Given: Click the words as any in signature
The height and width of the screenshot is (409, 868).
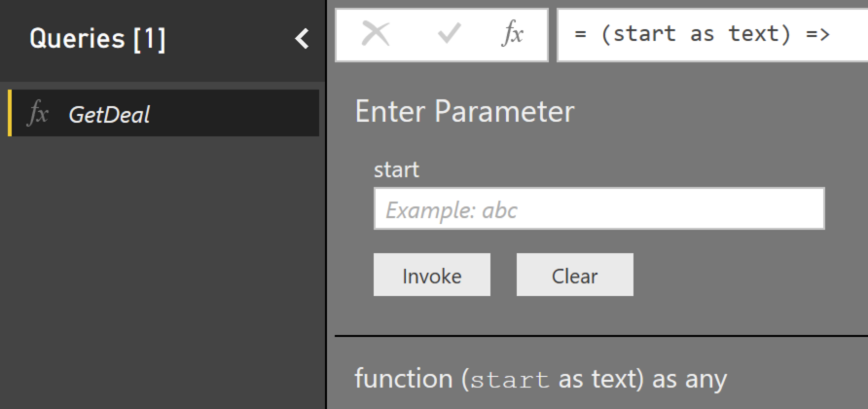Looking at the screenshot, I should click(x=690, y=378).
